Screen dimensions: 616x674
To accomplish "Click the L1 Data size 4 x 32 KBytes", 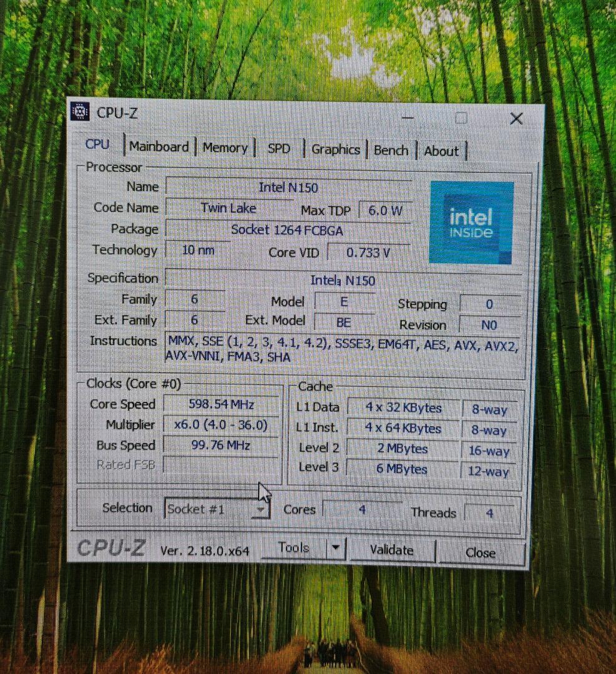I will pos(403,408).
